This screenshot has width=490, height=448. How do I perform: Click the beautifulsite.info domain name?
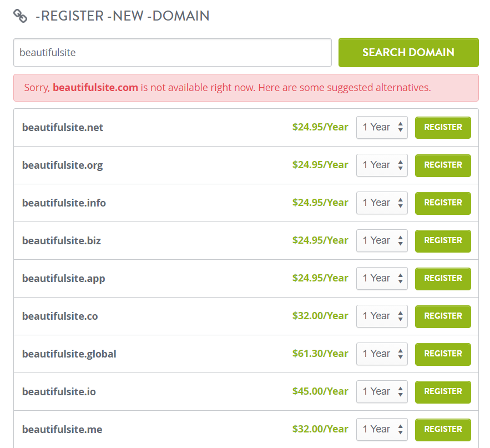pos(64,203)
